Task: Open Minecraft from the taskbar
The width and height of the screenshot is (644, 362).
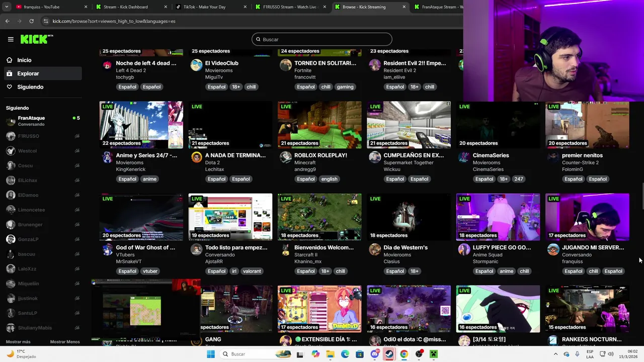Action: pyautogui.click(x=433, y=354)
